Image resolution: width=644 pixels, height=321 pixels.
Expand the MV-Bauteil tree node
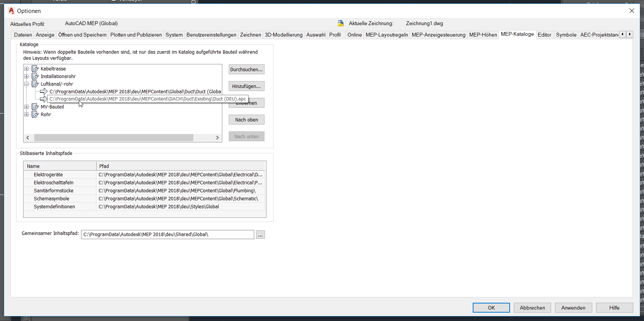coord(27,107)
